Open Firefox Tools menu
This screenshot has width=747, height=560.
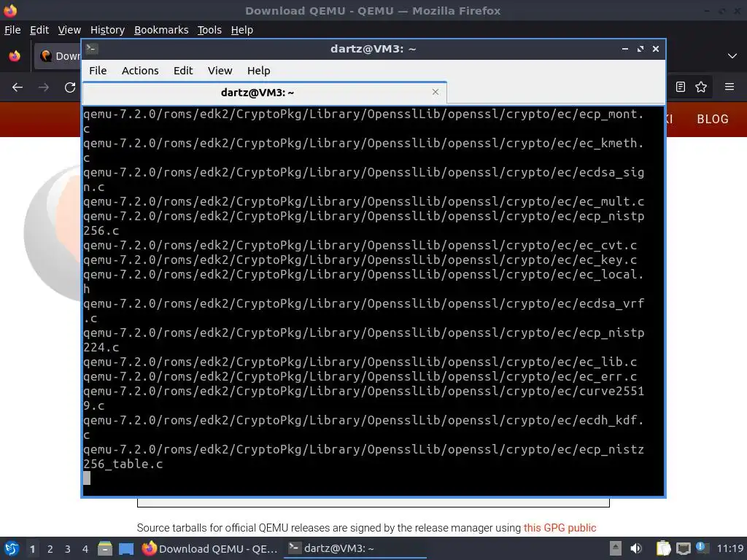point(209,30)
